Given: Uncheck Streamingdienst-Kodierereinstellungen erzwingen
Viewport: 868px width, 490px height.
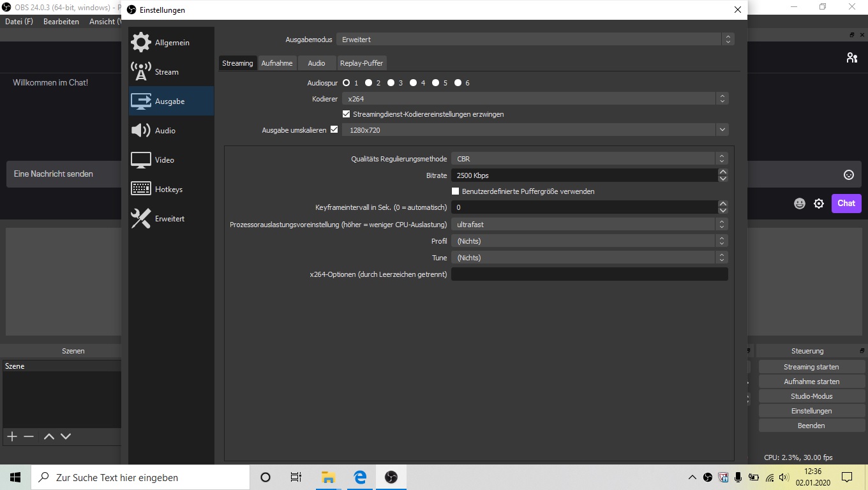Looking at the screenshot, I should pos(347,114).
